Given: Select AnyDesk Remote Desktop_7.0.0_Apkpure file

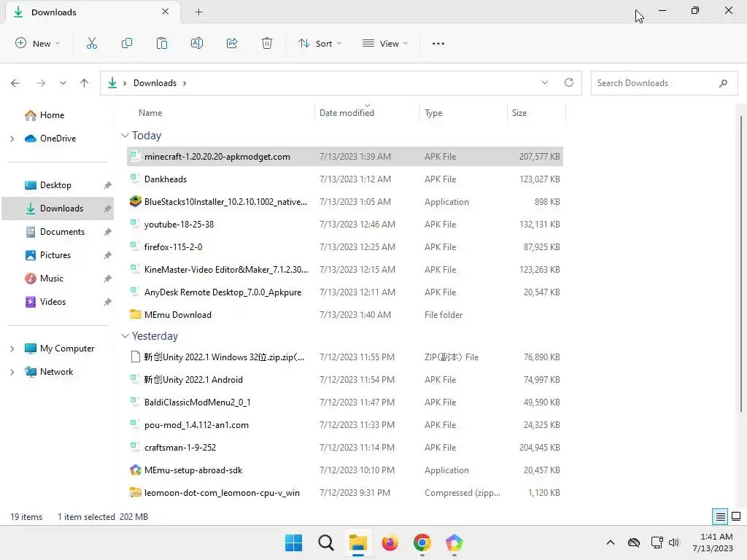Looking at the screenshot, I should point(345,292).
